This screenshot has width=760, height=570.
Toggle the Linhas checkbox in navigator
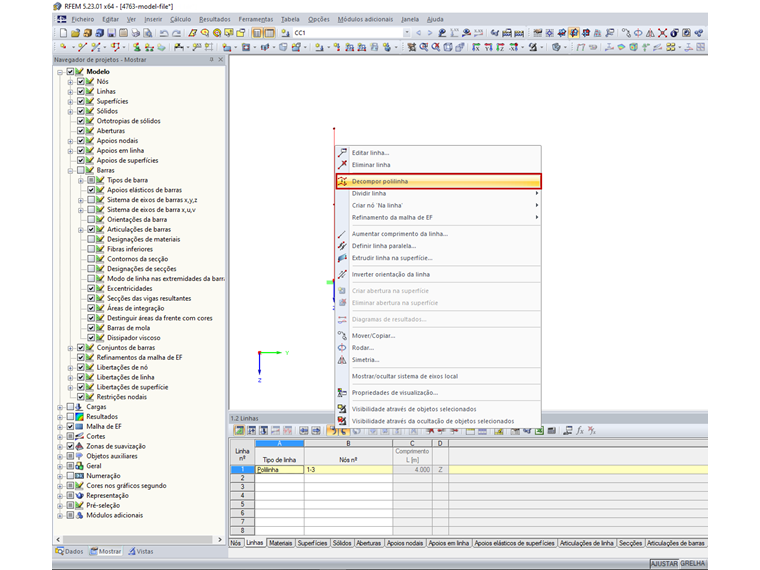[x=81, y=91]
